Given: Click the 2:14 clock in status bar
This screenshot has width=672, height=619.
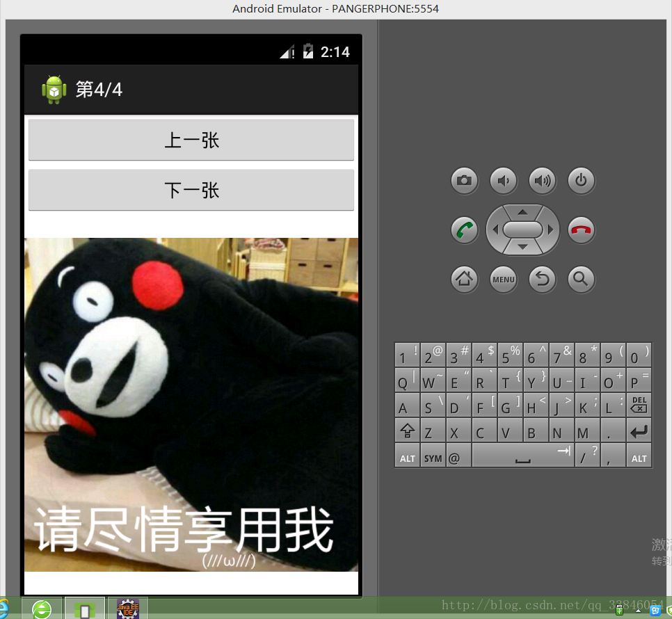Looking at the screenshot, I should (335, 52).
